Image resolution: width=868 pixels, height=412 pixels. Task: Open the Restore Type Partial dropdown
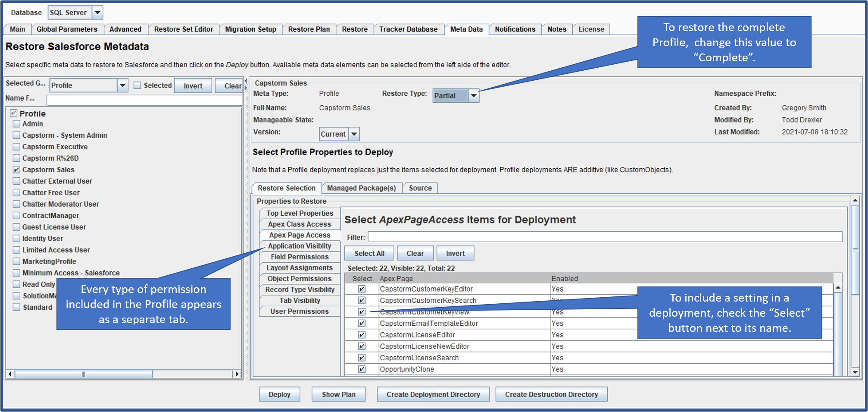474,95
